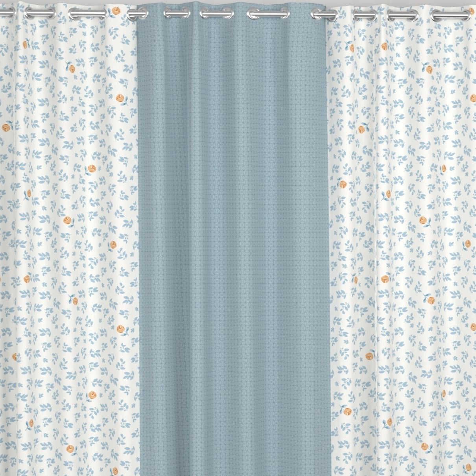This screenshot has width=476, height=476.
Task: Click orange bud at top right corner
Action: [x=471, y=11]
